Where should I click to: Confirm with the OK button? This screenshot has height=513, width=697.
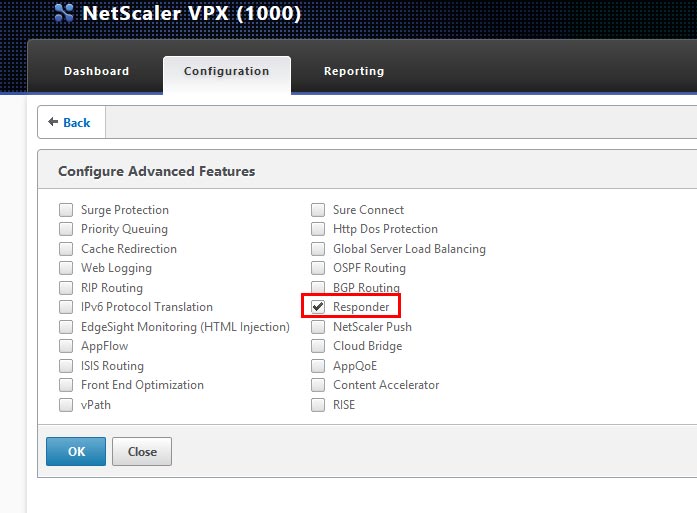pyautogui.click(x=76, y=451)
